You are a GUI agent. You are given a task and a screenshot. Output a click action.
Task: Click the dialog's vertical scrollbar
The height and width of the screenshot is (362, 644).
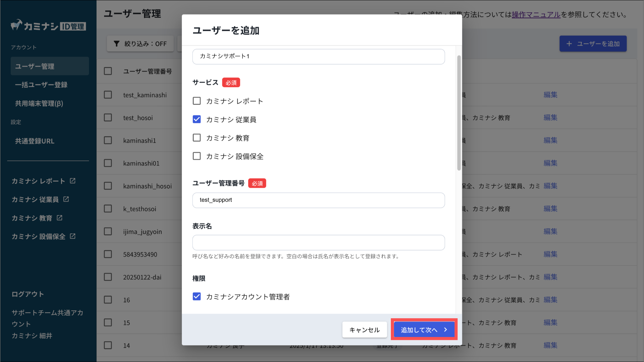[x=459, y=113]
